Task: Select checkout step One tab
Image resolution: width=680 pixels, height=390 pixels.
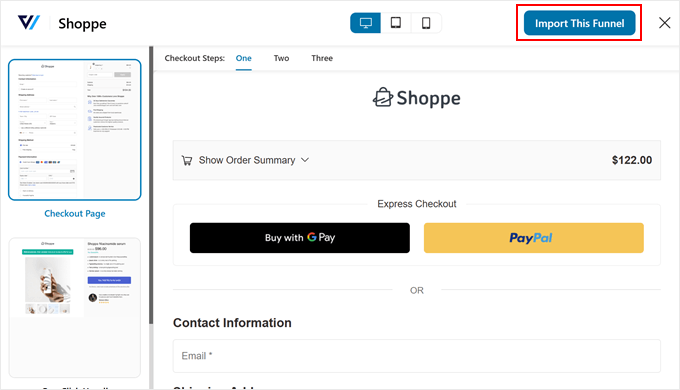Action: coord(244,58)
